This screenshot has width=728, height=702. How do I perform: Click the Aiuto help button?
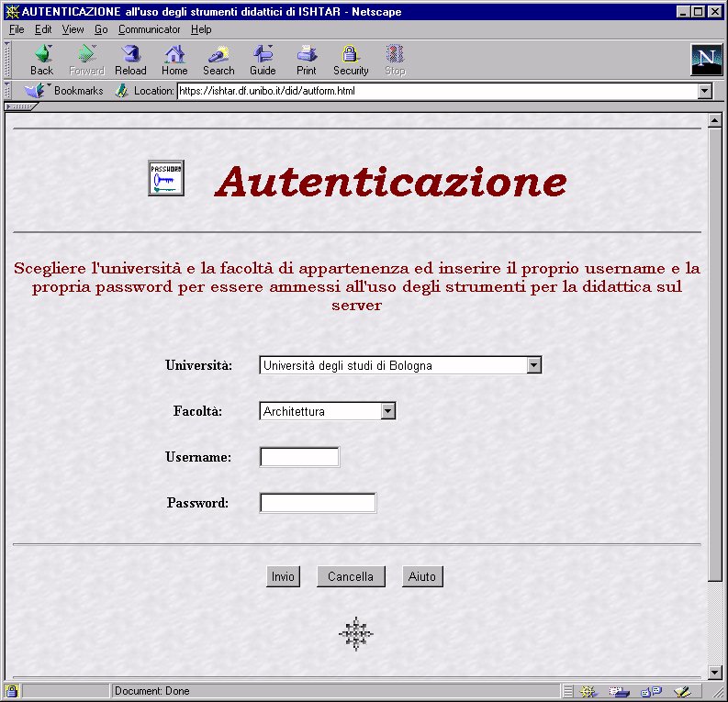422,576
